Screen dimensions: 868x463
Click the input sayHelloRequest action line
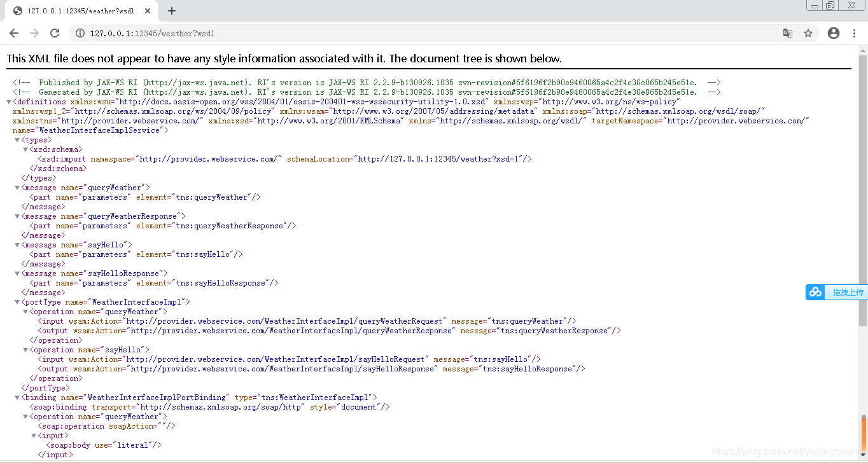[290, 359]
